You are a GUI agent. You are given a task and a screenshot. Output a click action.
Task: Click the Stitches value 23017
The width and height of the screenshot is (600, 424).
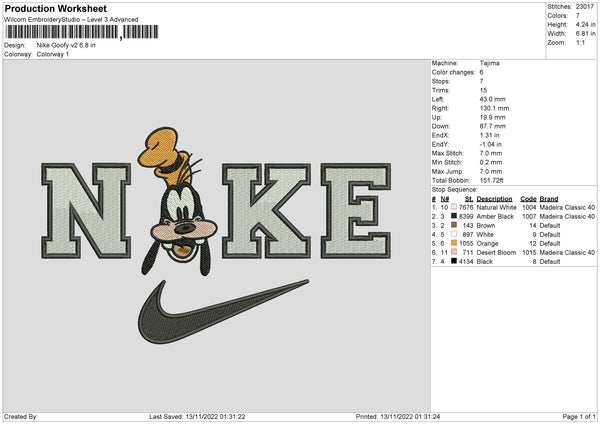pyautogui.click(x=585, y=7)
